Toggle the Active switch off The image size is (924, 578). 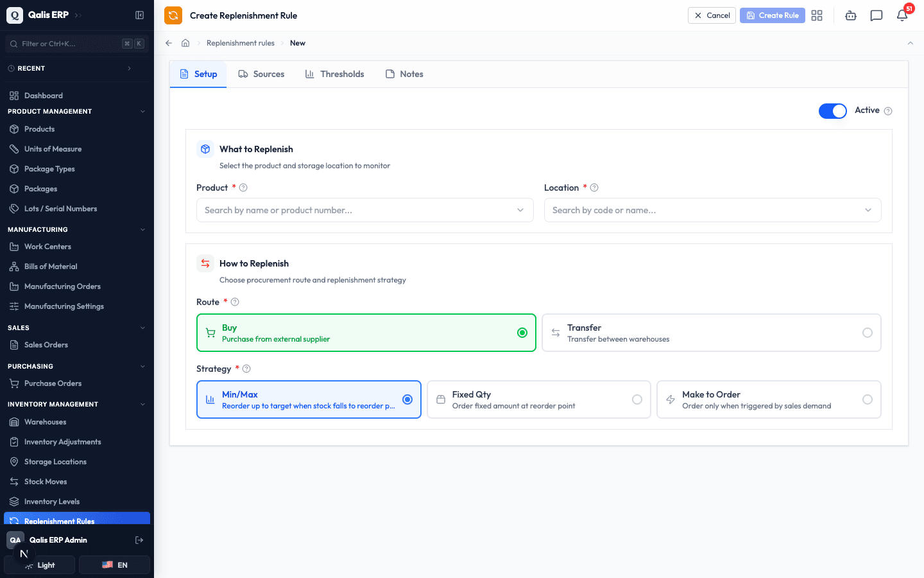tap(833, 111)
